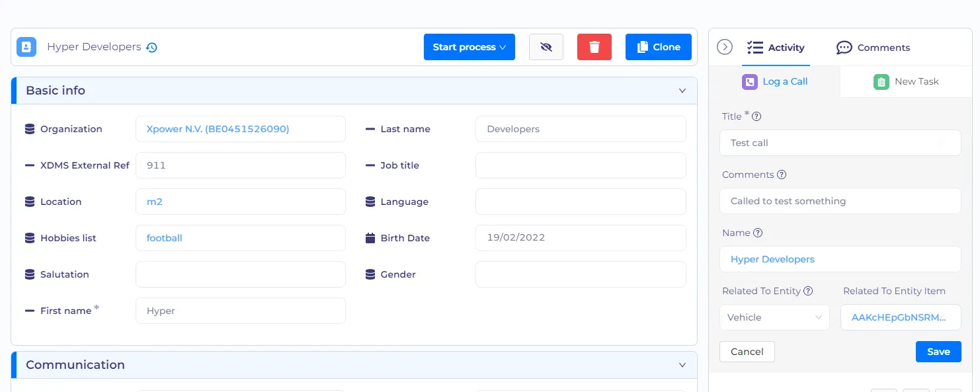Delete the contact with the red trash button
Image resolution: width=980 pixels, height=392 pixels.
tap(594, 47)
